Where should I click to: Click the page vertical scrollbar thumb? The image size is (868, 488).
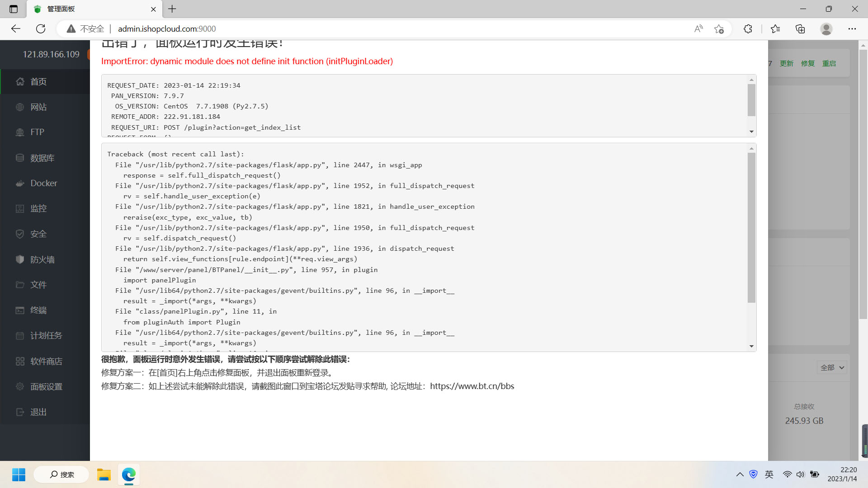pos(863,184)
